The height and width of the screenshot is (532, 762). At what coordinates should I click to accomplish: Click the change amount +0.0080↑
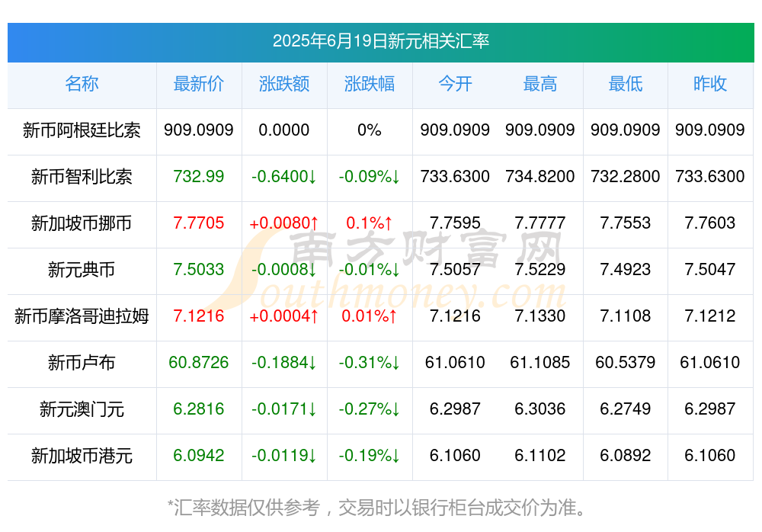click(283, 223)
